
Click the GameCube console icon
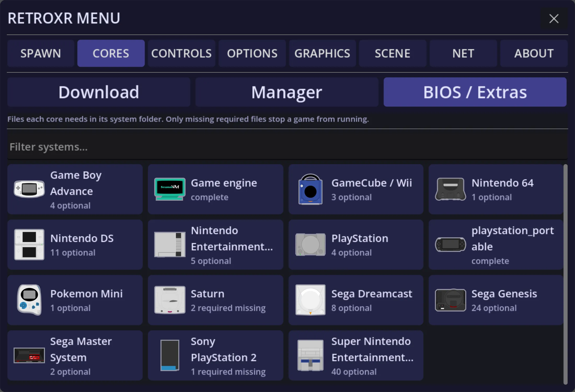pyautogui.click(x=310, y=189)
